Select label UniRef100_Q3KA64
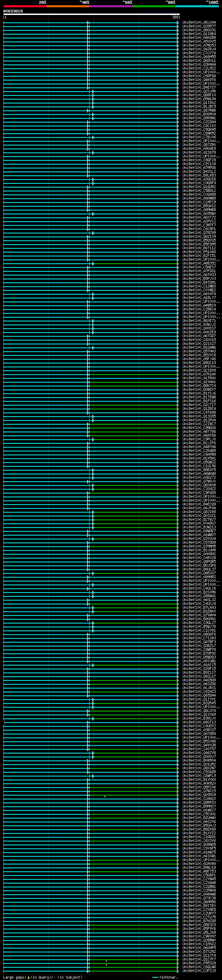The image size is (222, 980). [x=199, y=64]
